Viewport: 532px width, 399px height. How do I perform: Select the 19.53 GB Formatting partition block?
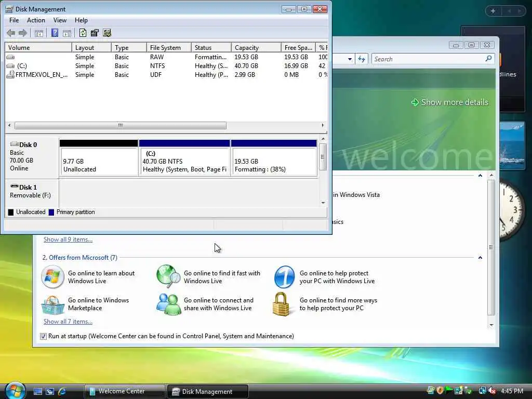(274, 158)
